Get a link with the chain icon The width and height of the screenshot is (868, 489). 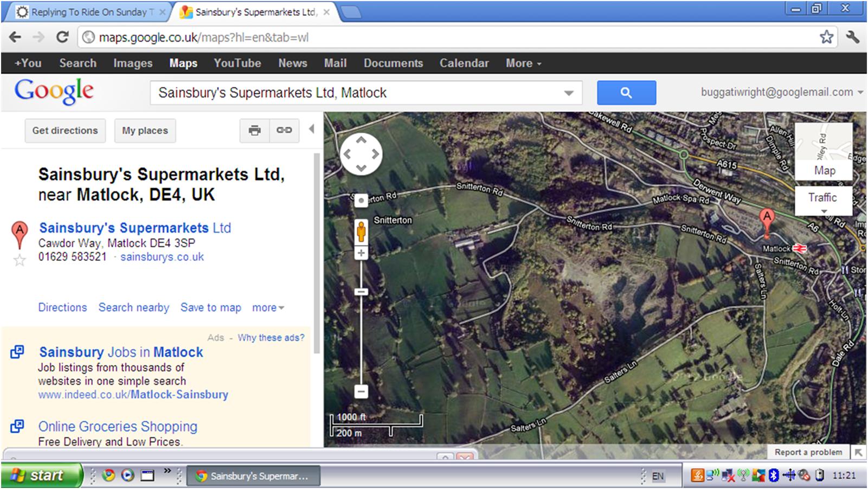coord(284,130)
